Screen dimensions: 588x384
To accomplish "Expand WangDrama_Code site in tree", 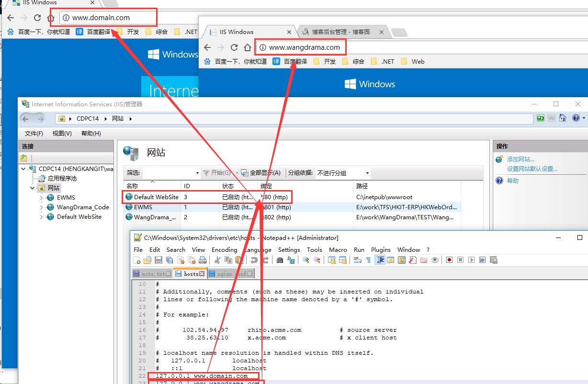I will [x=42, y=207].
